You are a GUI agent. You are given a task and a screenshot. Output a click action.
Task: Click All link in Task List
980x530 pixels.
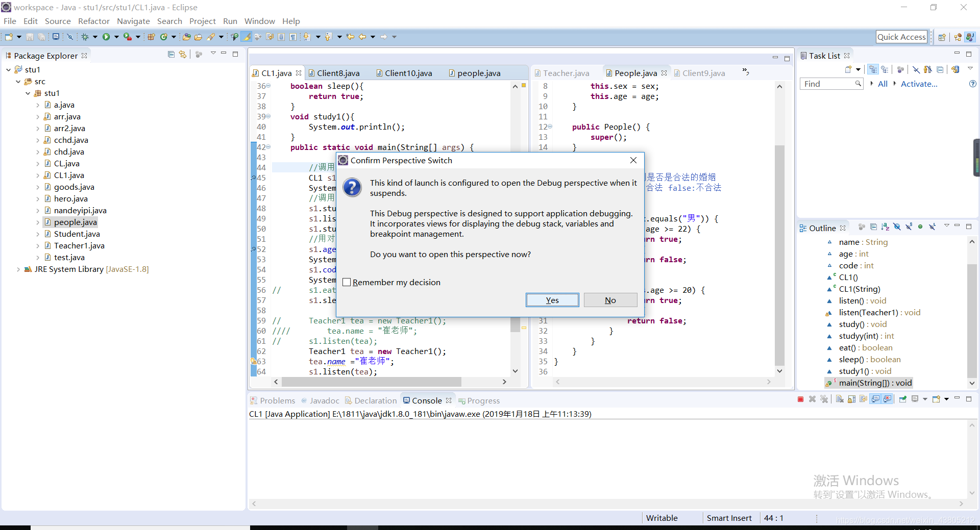coord(883,84)
